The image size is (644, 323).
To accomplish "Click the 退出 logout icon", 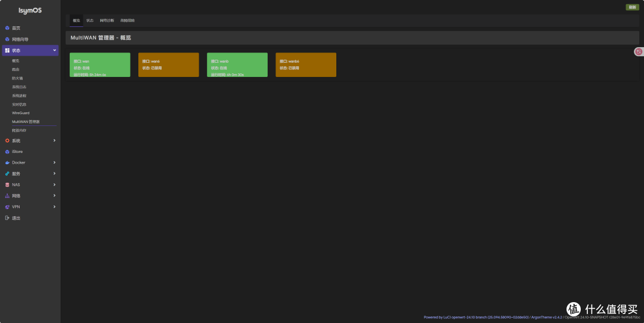I will (x=7, y=218).
